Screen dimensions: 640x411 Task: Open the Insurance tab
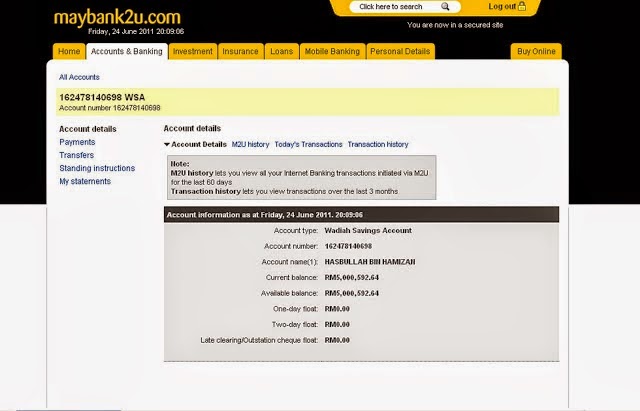(240, 51)
